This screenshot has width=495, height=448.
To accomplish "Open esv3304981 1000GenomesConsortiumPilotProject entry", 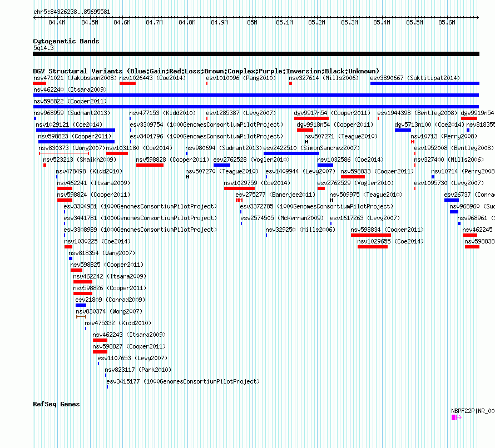I will [x=141, y=206].
